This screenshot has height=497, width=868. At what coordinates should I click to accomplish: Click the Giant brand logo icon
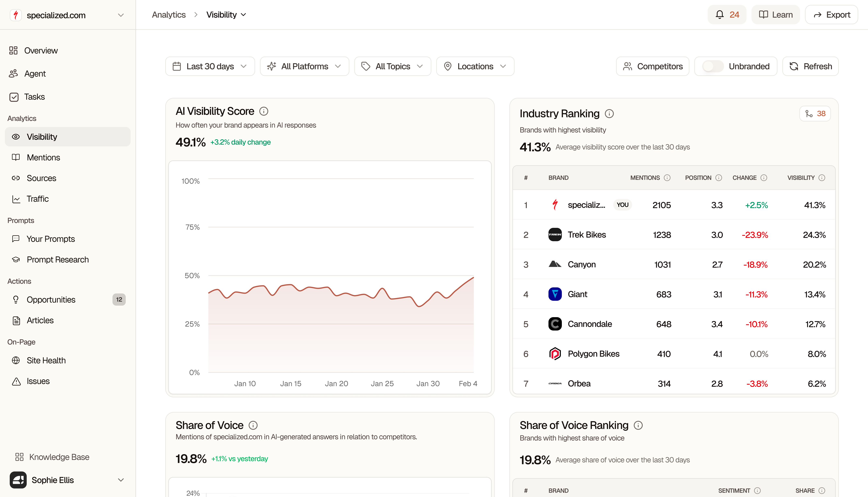555,294
